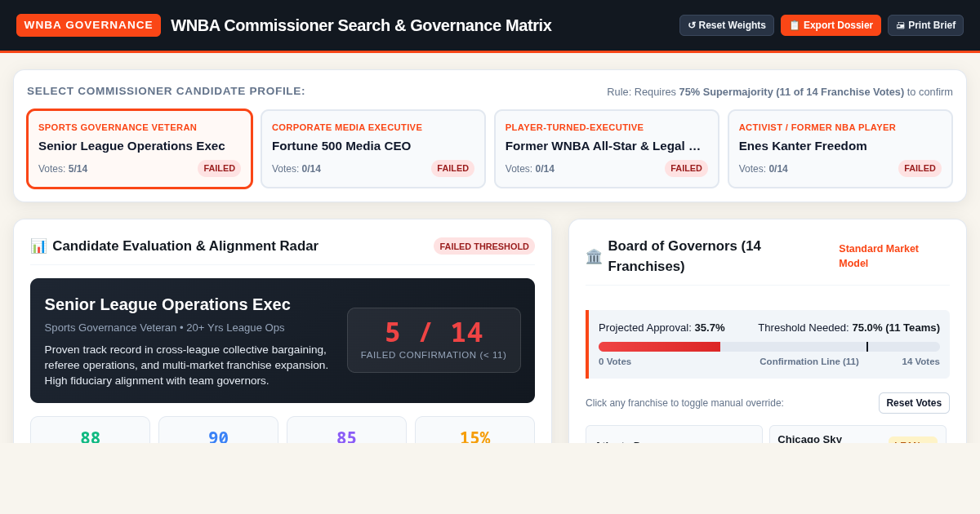Export the dossier
The image size is (980, 514).
[x=831, y=25]
